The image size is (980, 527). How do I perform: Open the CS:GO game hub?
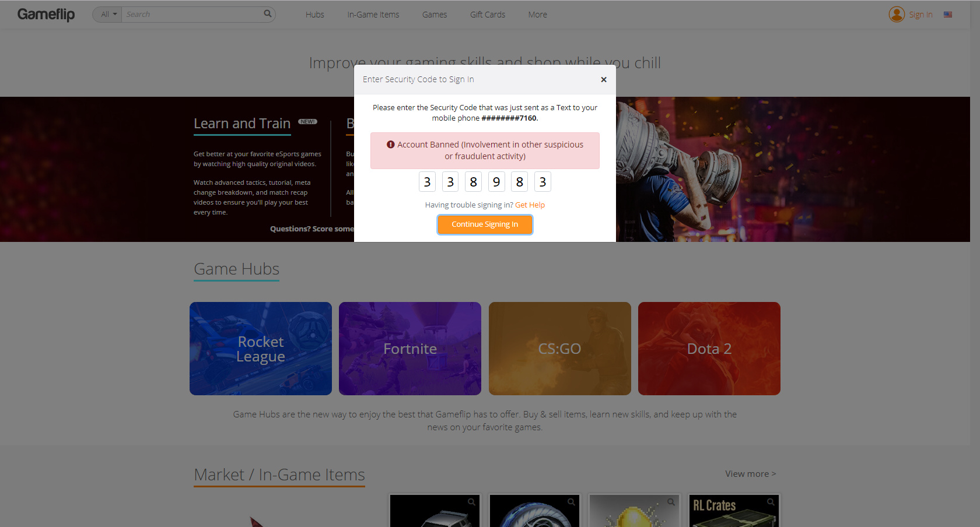pyautogui.click(x=560, y=349)
